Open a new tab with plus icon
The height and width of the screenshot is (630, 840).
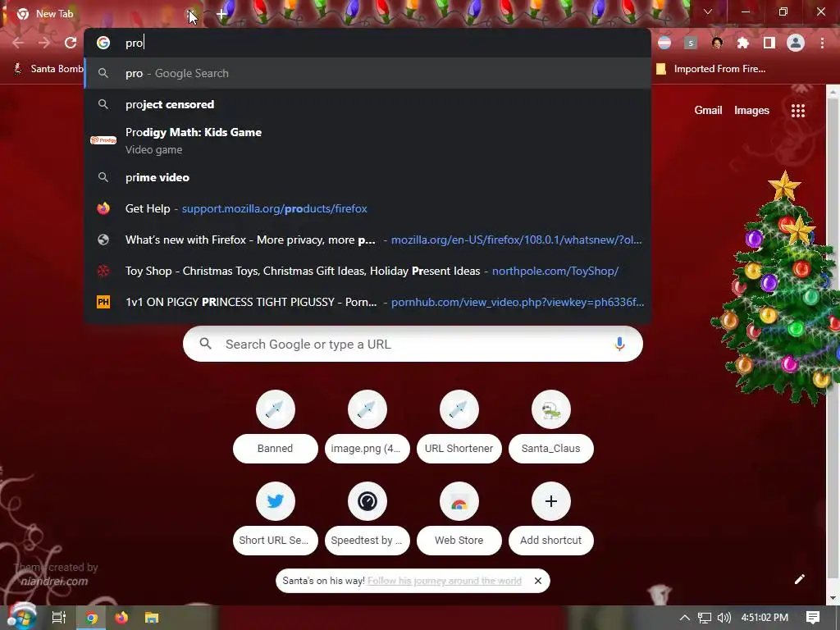[x=221, y=15]
